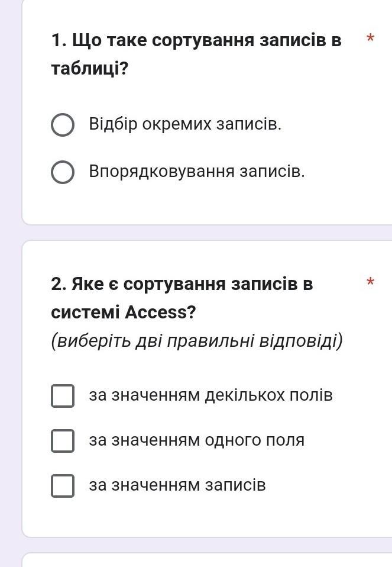The width and height of the screenshot is (392, 567).
Task: Click the italic hint 'виберіть дві правильні відповіді'
Action: pos(197,341)
